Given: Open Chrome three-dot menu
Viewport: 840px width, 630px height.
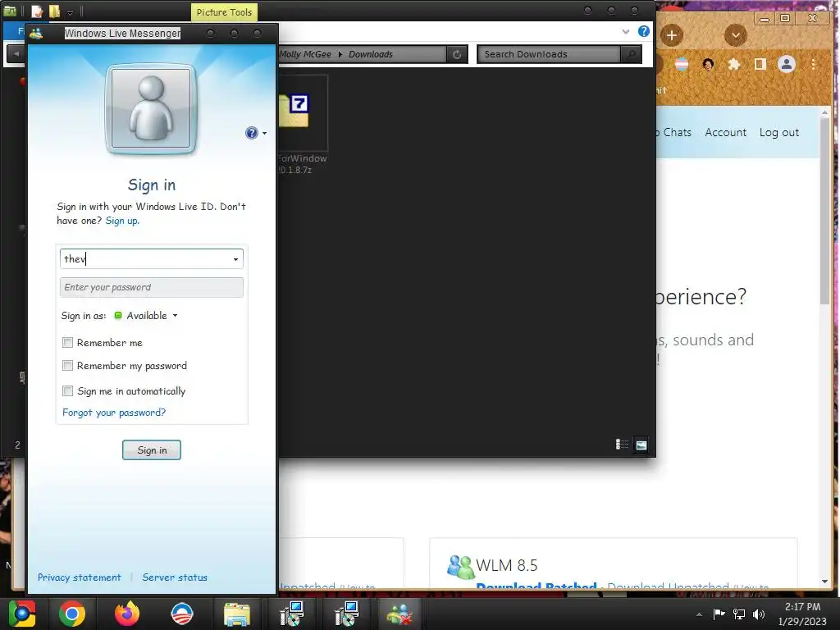Looking at the screenshot, I should pyautogui.click(x=813, y=64).
